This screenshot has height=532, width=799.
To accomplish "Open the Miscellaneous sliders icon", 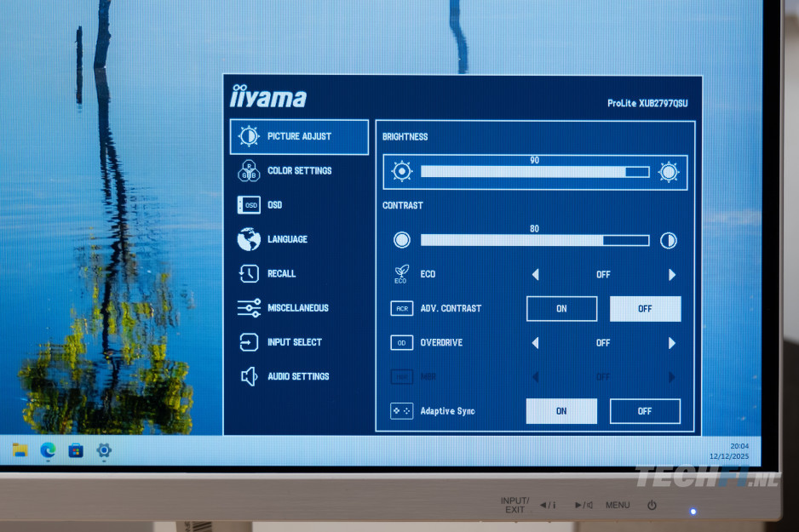I will (x=249, y=308).
